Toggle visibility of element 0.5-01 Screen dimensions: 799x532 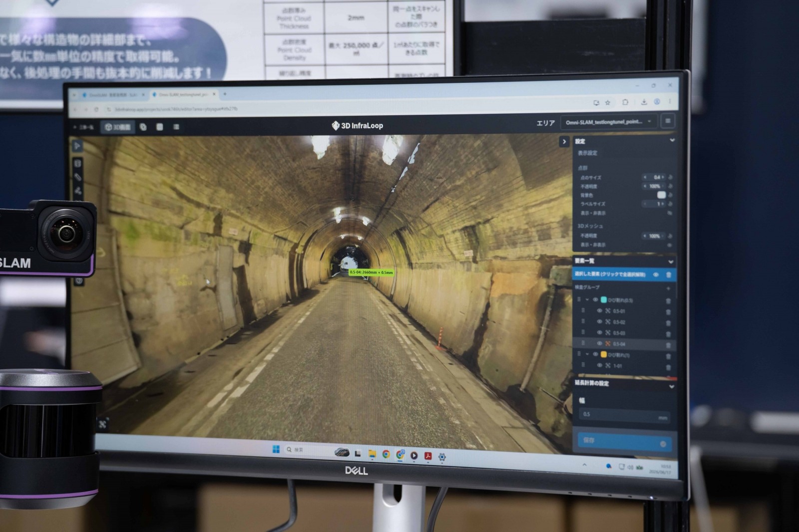(x=599, y=310)
